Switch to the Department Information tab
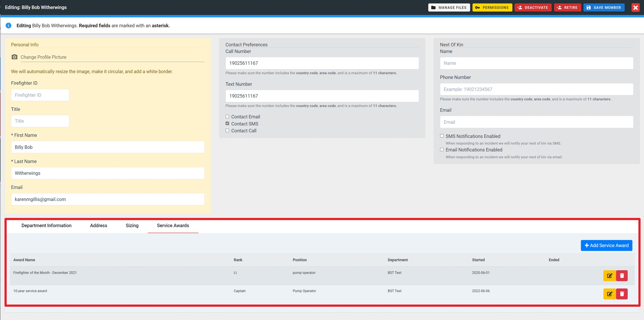Viewport: 644px width, 320px height. tap(46, 226)
